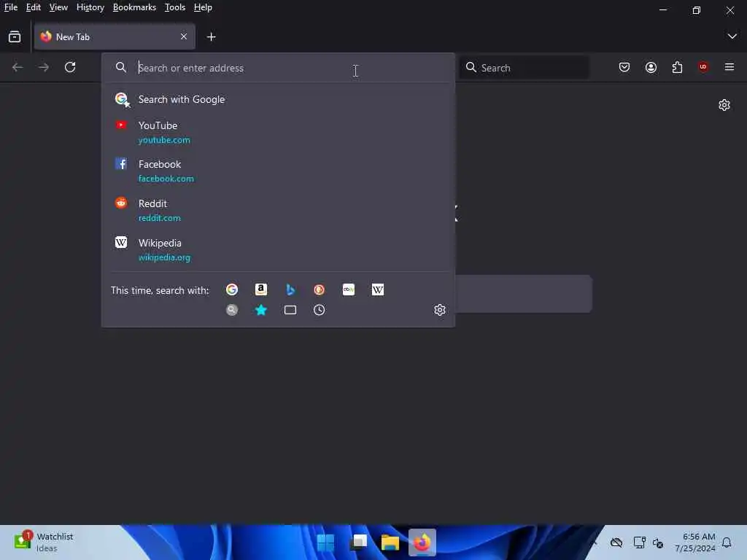Open the Firefox account icon

click(x=651, y=67)
